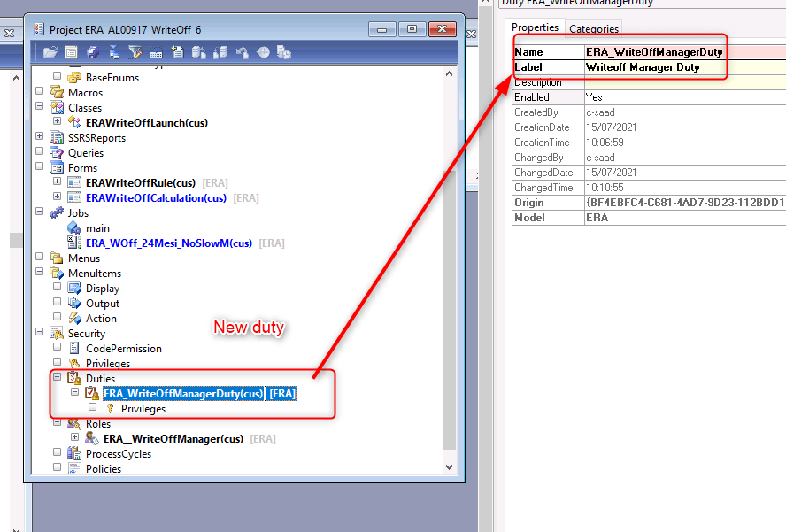Switch to the Categories tab
Viewport: 786px width, 532px height.
(594, 29)
